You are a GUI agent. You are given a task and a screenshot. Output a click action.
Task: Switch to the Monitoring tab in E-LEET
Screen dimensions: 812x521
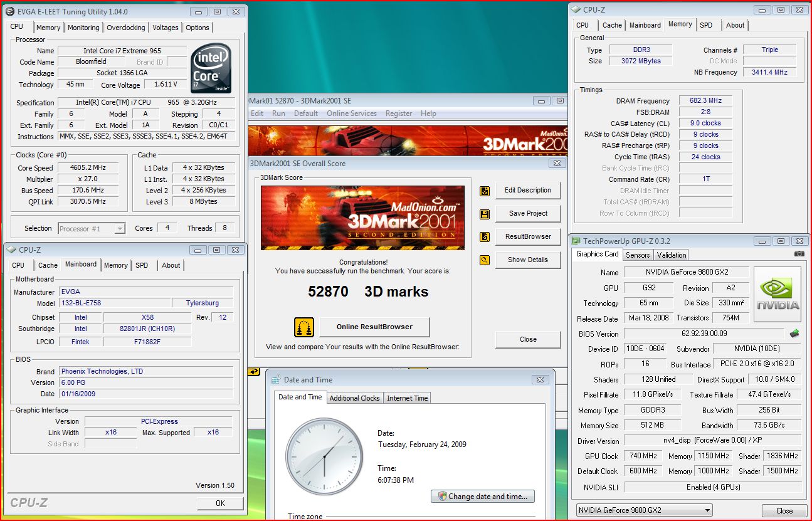click(x=83, y=28)
